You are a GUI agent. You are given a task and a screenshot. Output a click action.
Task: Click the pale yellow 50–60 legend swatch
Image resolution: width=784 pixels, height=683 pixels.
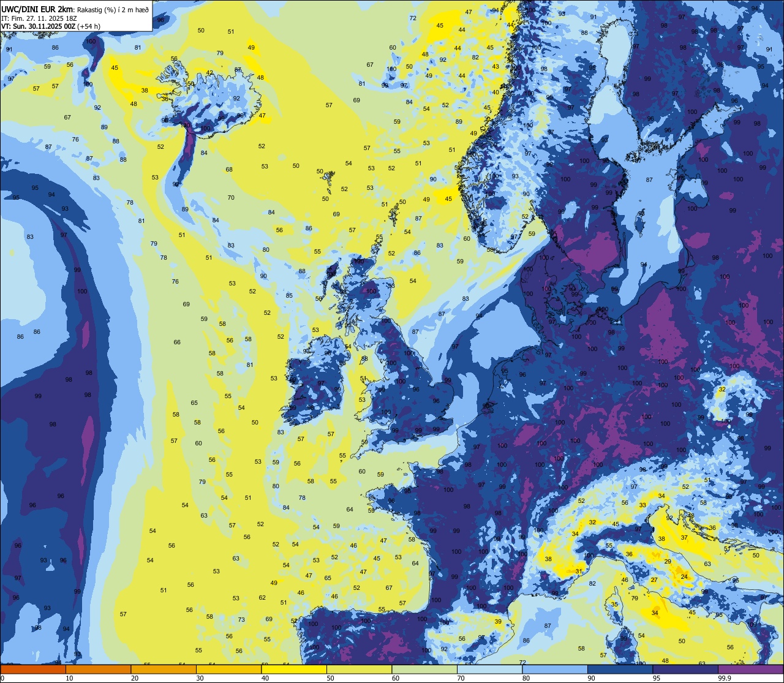(x=359, y=669)
